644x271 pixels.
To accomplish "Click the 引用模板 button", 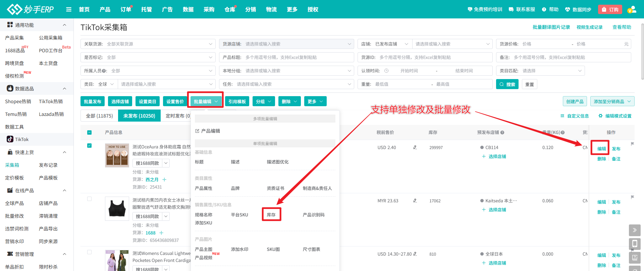I will click(237, 101).
